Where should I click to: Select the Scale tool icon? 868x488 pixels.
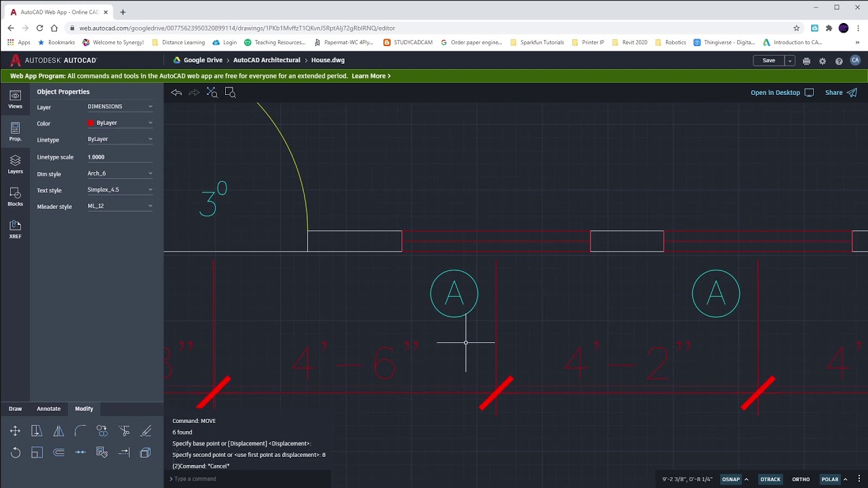(x=37, y=453)
